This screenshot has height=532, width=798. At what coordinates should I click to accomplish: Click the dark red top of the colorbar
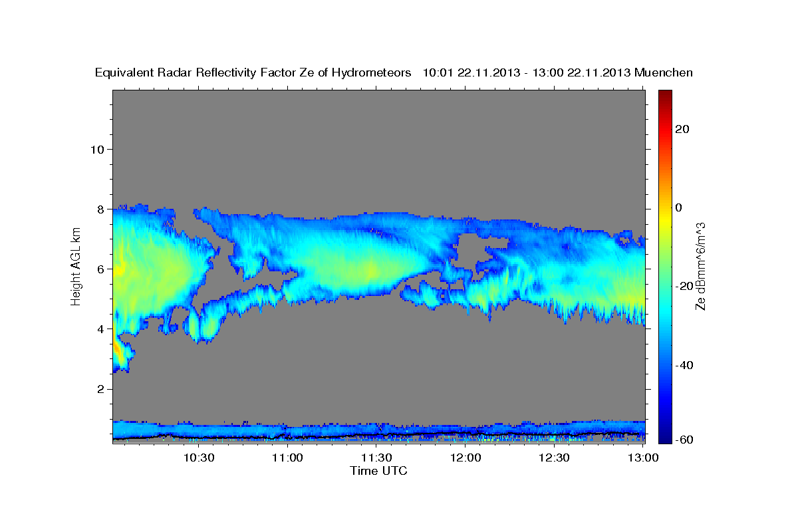(665, 94)
